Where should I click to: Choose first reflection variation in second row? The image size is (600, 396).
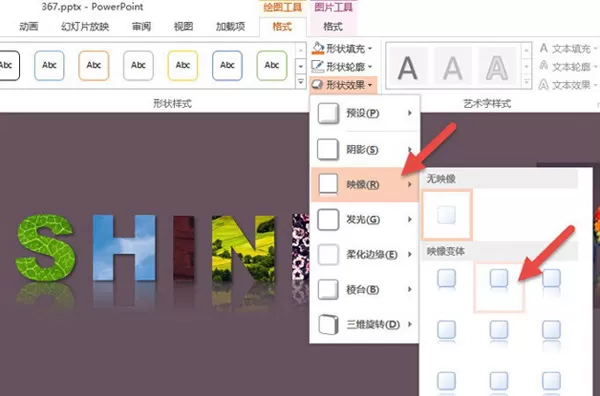coord(447,333)
